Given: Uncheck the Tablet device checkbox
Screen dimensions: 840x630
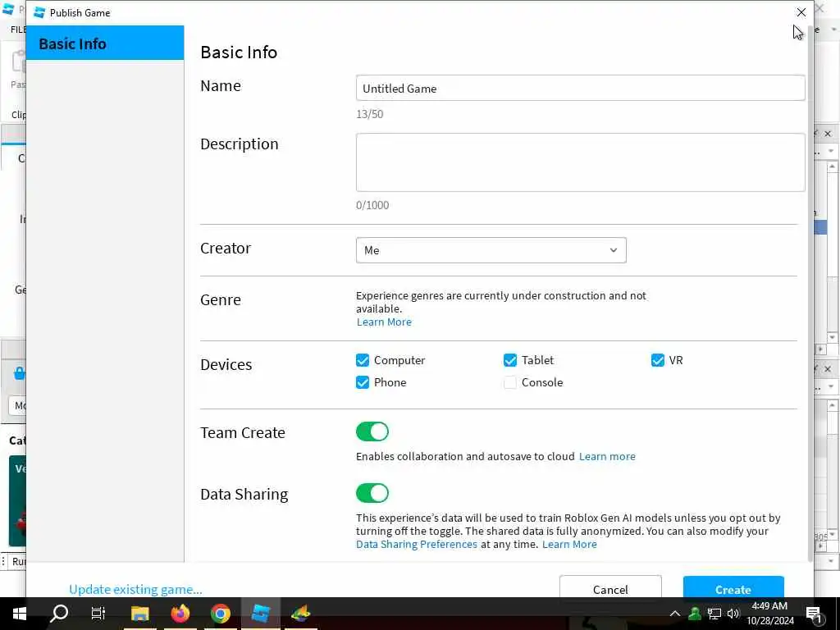Looking at the screenshot, I should pyautogui.click(x=510, y=360).
